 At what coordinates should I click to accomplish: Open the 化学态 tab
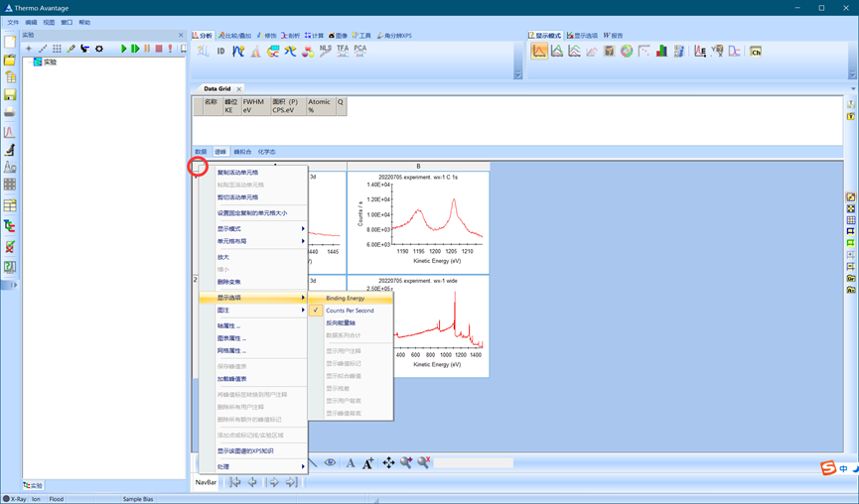[266, 152]
